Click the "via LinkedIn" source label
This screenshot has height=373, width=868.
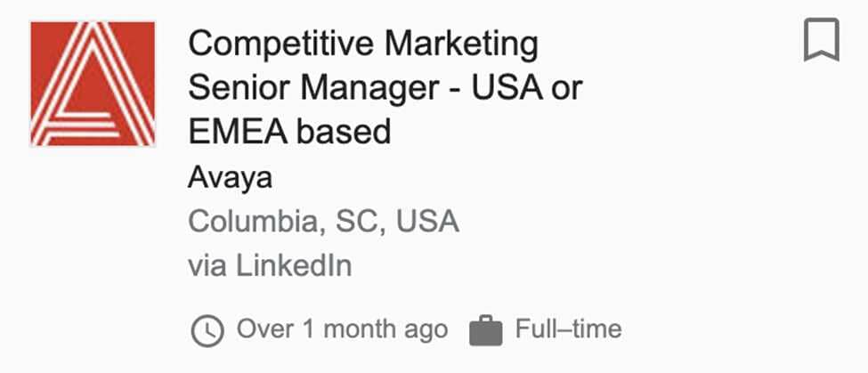click(x=270, y=264)
